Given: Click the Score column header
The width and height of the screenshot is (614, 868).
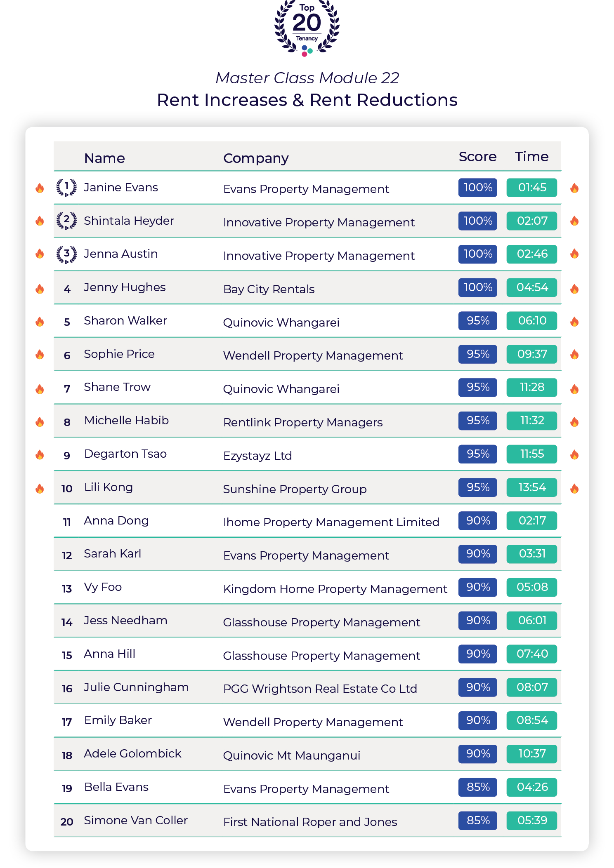Looking at the screenshot, I should coord(477,157).
